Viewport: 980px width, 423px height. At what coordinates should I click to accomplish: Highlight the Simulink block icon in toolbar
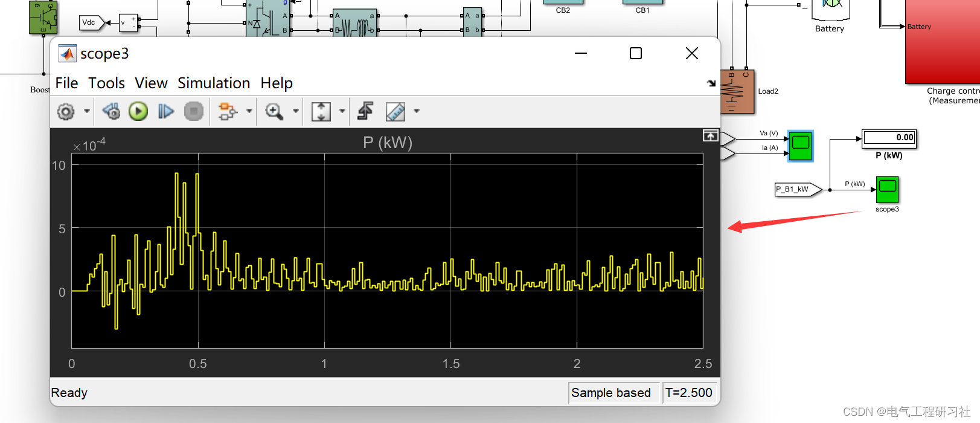click(228, 111)
